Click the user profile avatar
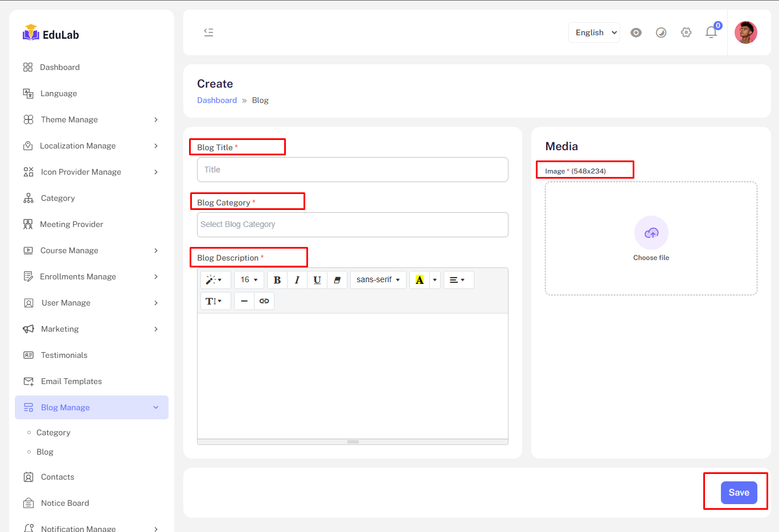Viewport: 779px width, 532px height. pos(745,32)
